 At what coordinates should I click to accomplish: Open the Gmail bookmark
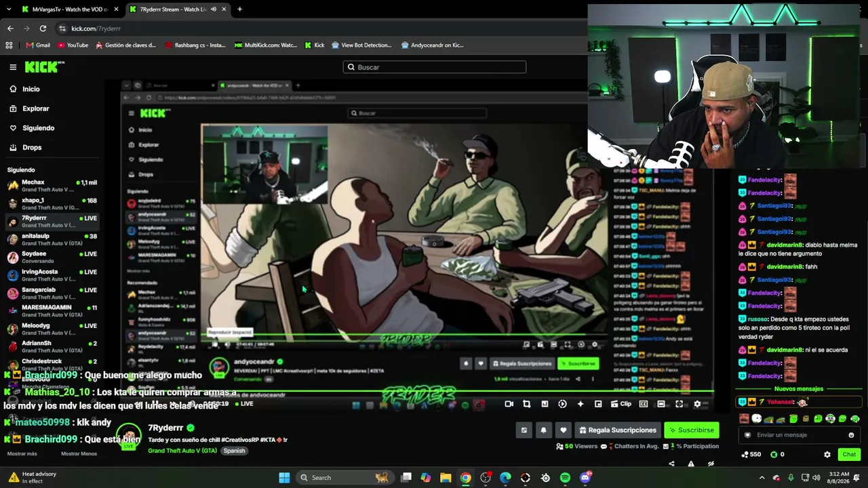(x=38, y=45)
